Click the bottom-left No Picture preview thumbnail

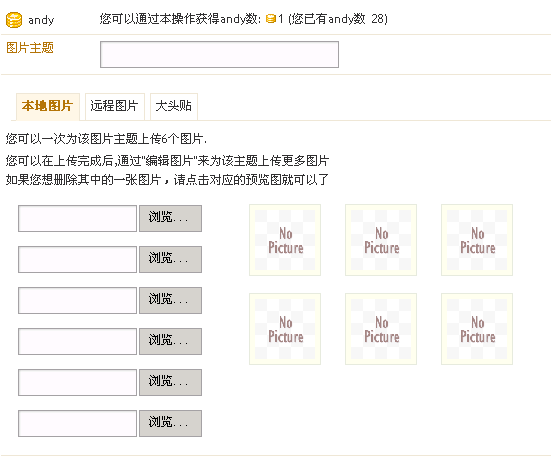pos(285,329)
